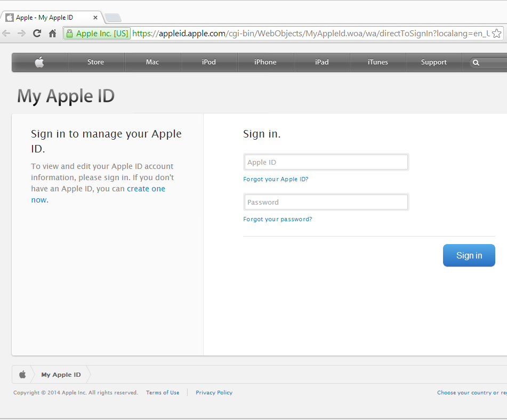
Task: Click the browser back arrow
Action: coord(6,33)
